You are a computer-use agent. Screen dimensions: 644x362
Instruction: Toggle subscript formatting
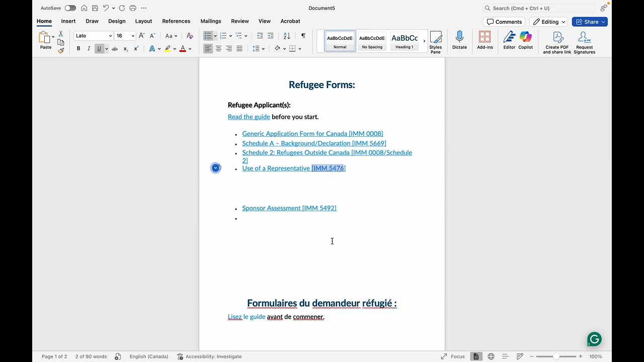click(x=125, y=49)
